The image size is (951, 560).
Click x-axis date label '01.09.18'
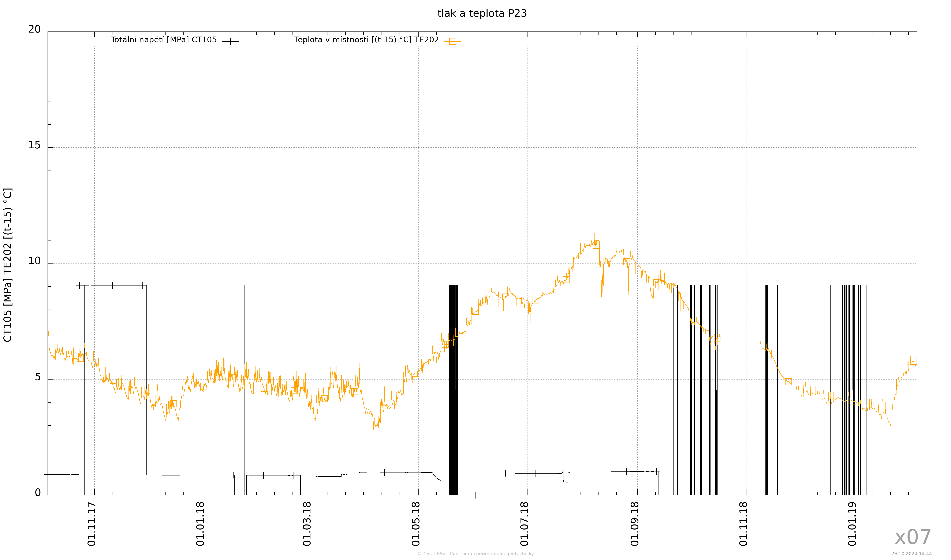pyautogui.click(x=635, y=524)
